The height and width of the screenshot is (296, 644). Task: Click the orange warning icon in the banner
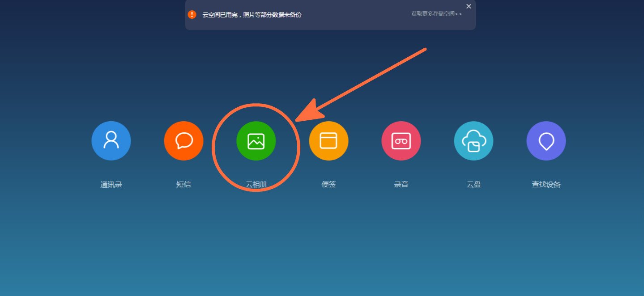click(x=192, y=14)
